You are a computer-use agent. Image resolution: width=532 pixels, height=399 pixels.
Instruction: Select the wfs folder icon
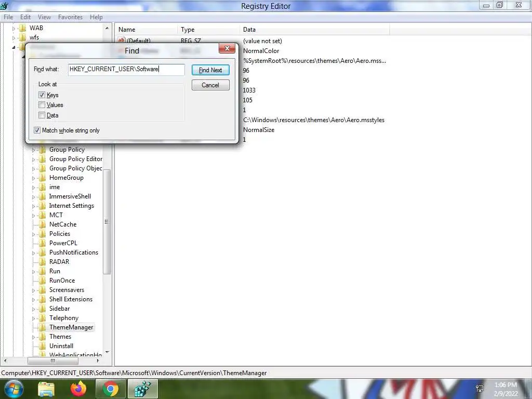tap(23, 37)
